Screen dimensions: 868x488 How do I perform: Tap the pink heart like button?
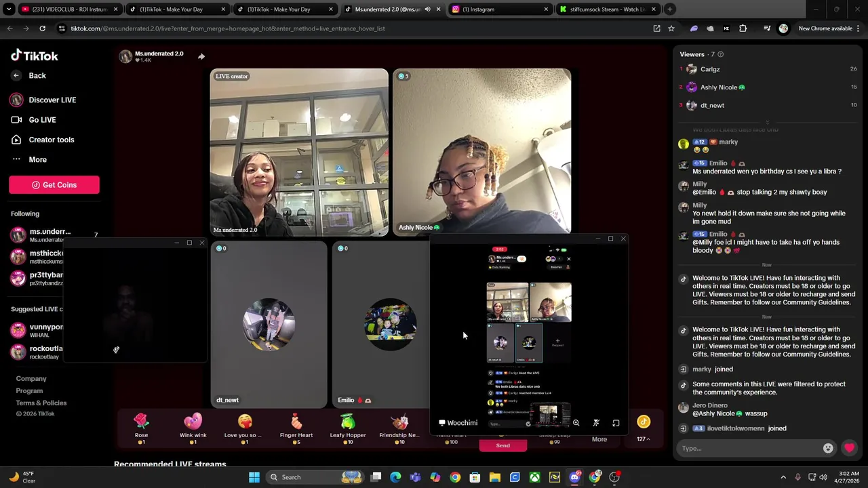click(x=850, y=448)
